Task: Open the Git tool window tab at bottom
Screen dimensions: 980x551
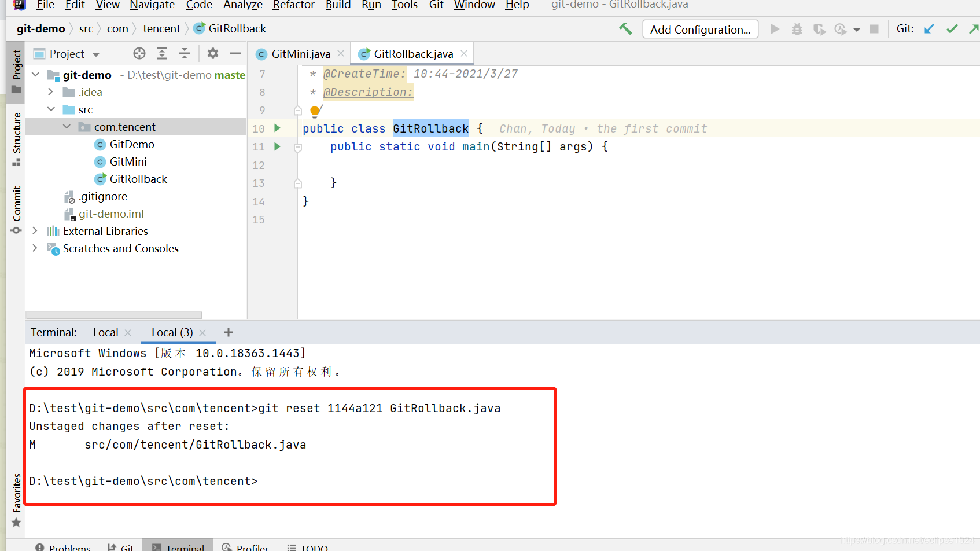Action: tap(120, 547)
